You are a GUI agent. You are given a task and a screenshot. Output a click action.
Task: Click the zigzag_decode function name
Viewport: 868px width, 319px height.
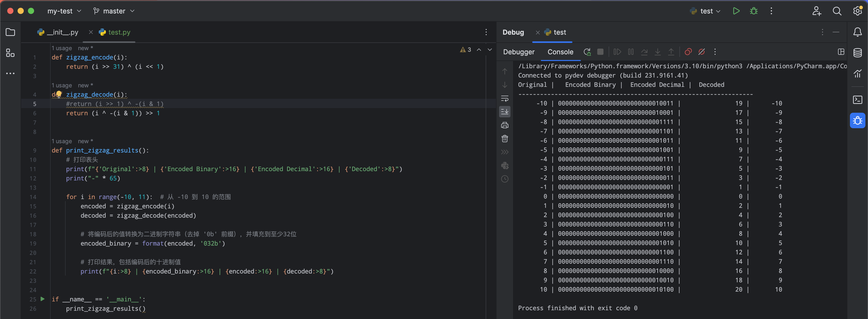90,95
